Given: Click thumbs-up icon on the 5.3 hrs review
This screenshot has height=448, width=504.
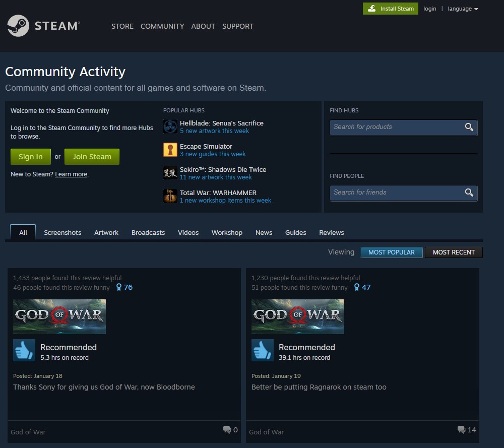Looking at the screenshot, I should click(x=24, y=350).
